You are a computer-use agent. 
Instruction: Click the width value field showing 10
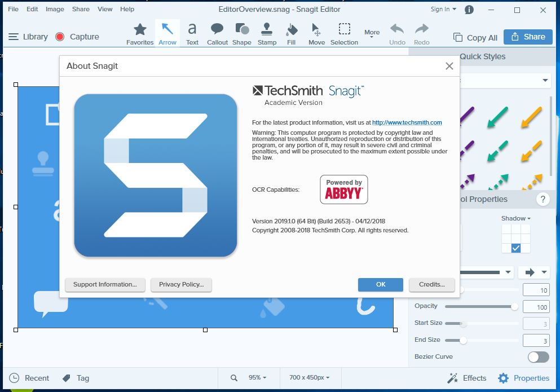click(x=536, y=290)
